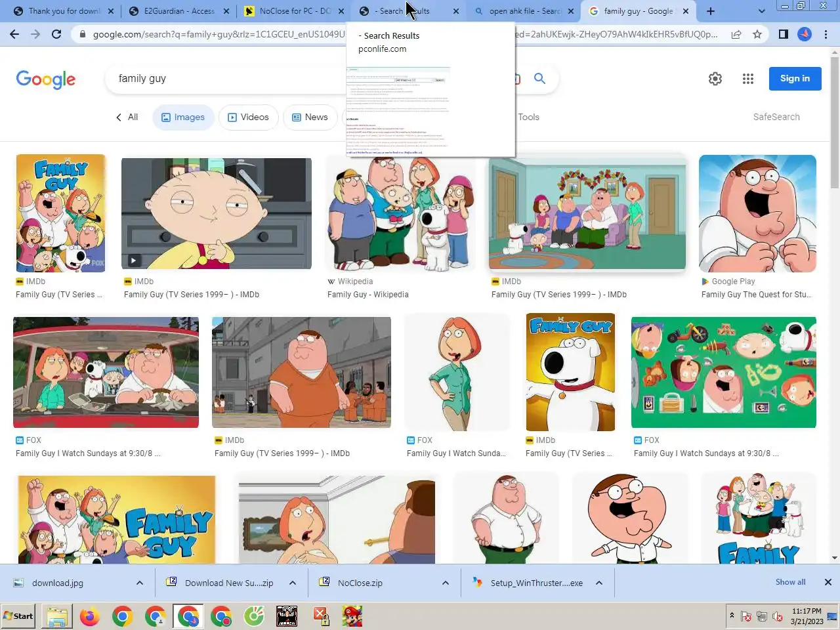Open the Brian poster IMDb image

(x=570, y=372)
